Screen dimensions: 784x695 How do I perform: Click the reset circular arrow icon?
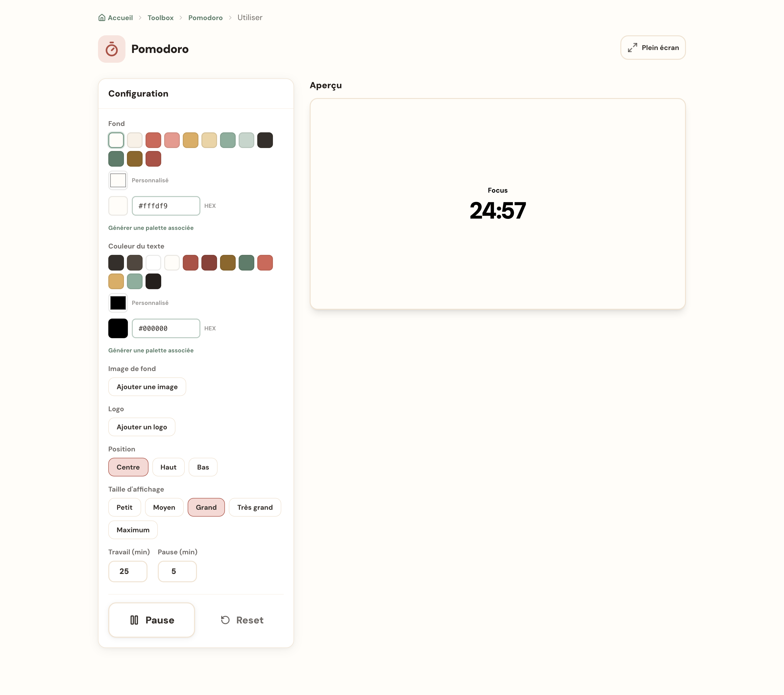225,620
